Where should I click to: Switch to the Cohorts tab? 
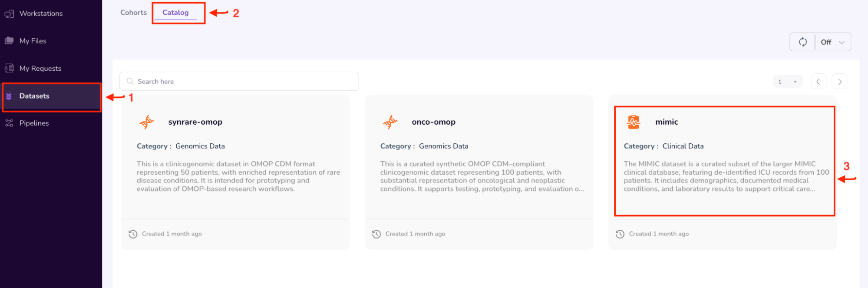pos(133,13)
